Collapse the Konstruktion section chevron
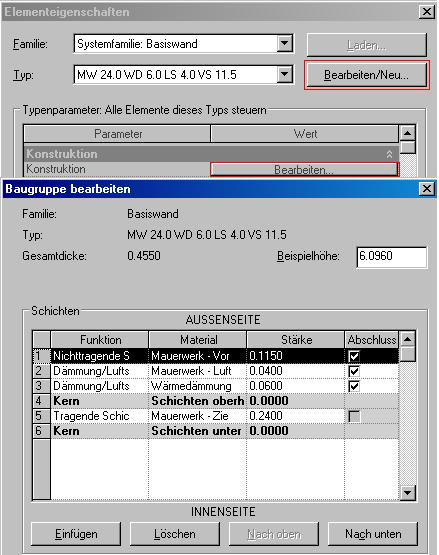This screenshot has width=439, height=555. click(389, 154)
